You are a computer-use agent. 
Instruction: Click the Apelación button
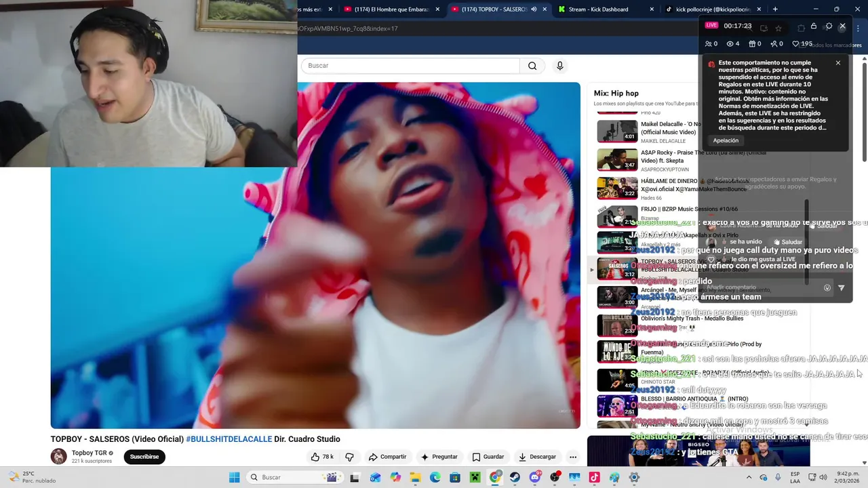pos(726,140)
